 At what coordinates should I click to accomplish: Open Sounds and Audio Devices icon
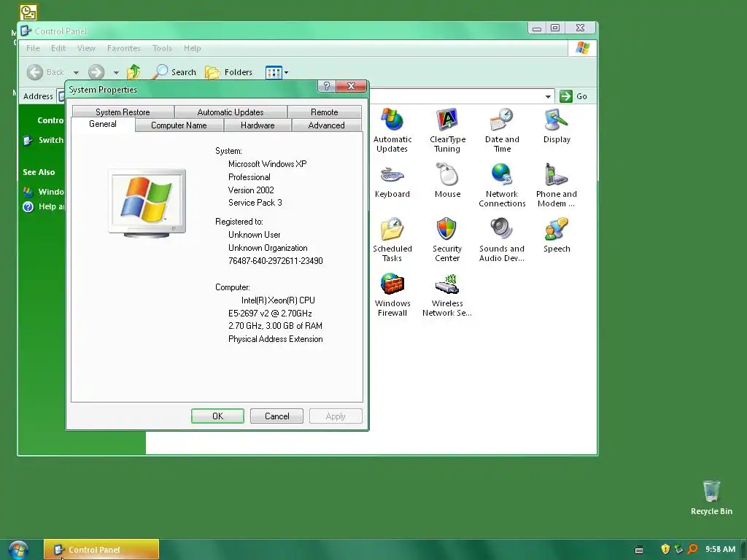(x=502, y=239)
